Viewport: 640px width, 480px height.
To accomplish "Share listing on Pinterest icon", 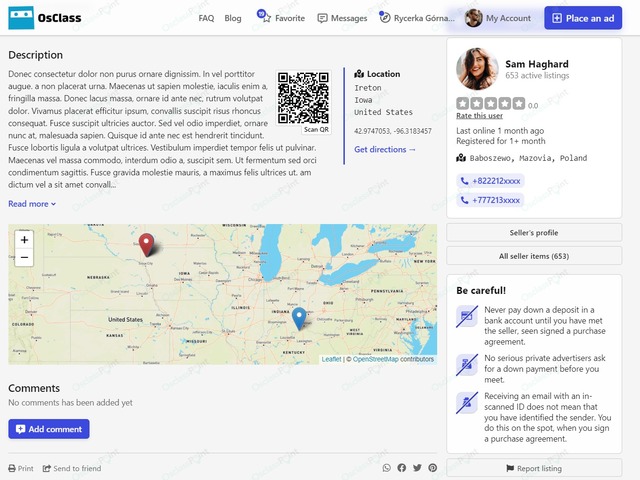I will click(432, 468).
